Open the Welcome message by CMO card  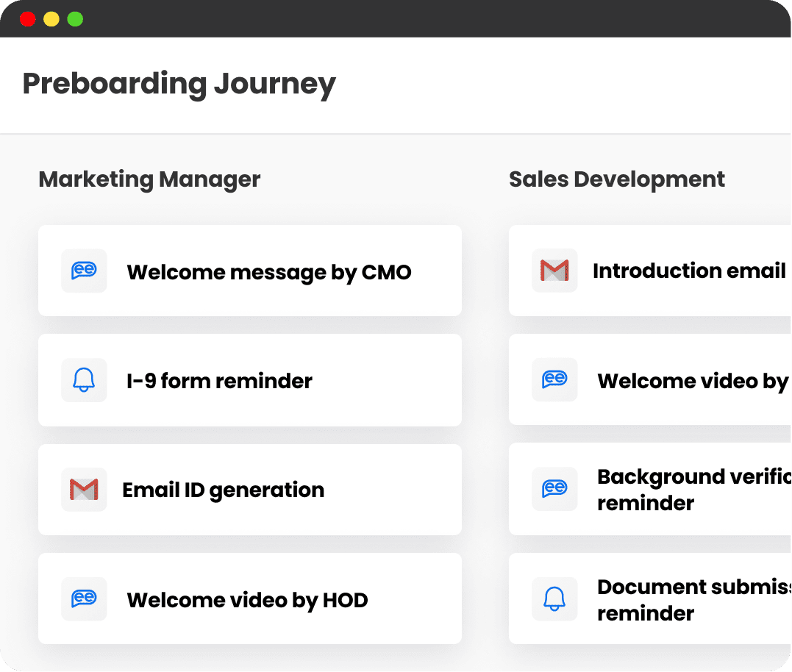(x=250, y=271)
